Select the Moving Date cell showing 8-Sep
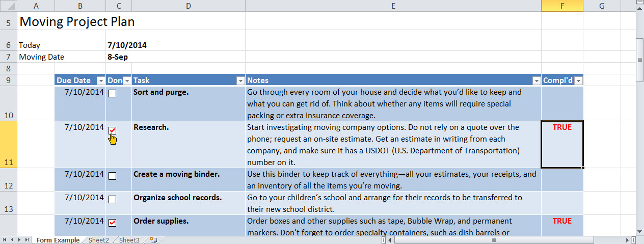The image size is (644, 244). click(118, 57)
